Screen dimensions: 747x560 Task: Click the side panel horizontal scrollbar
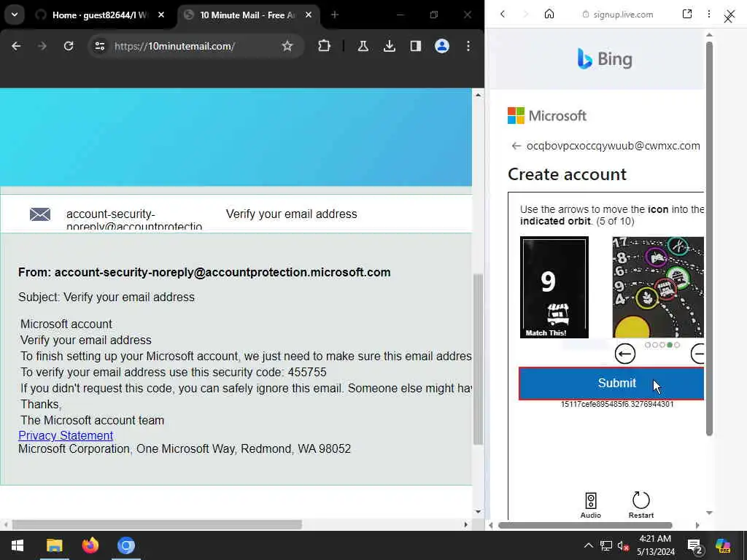(585, 525)
